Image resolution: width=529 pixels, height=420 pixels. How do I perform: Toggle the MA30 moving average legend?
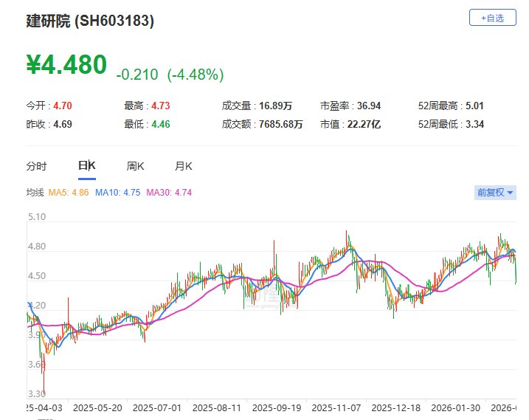coord(169,193)
